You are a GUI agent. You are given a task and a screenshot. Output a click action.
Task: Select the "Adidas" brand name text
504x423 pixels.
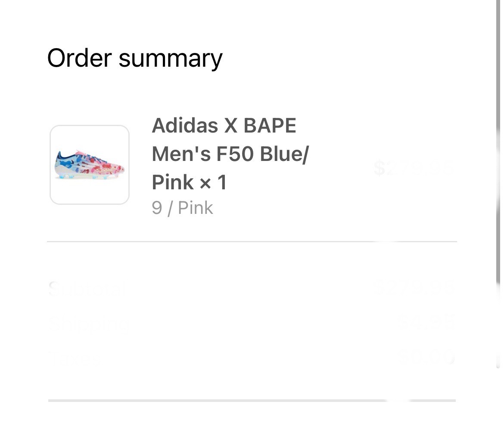[185, 126]
